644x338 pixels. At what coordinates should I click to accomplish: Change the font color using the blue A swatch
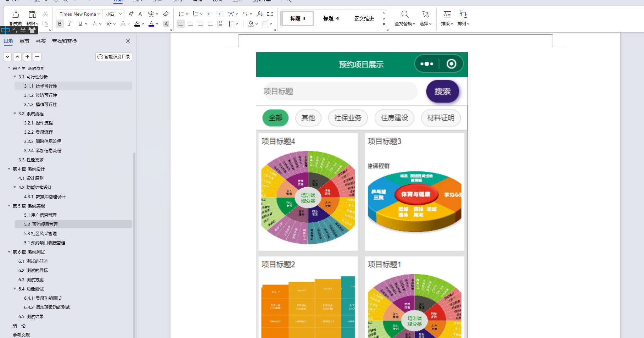click(x=151, y=24)
